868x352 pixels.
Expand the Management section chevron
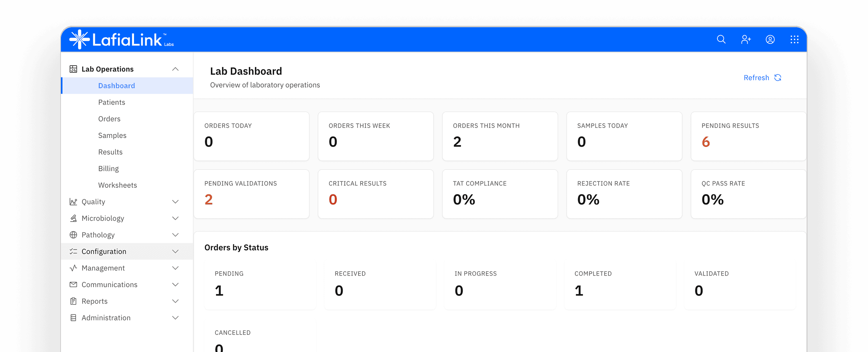[175, 268]
